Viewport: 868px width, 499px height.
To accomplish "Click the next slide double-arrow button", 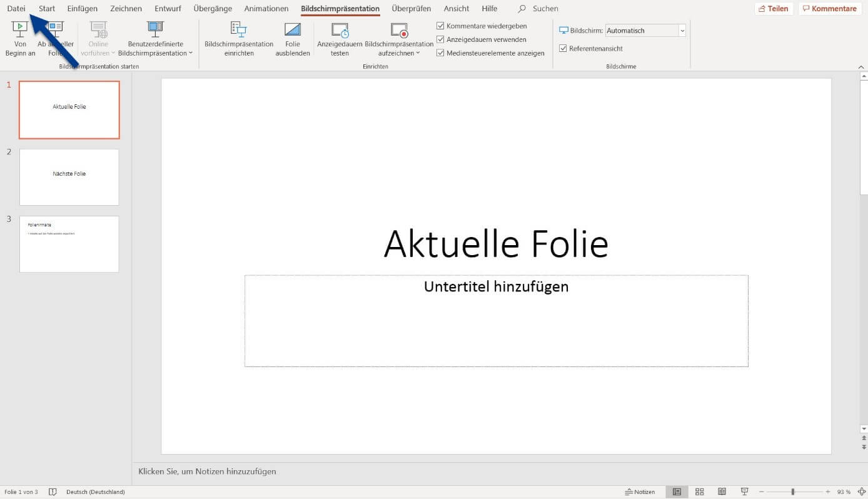I will point(864,448).
